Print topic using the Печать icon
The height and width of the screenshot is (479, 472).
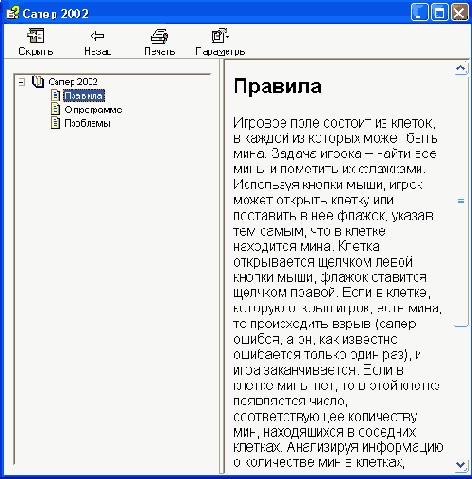(159, 36)
